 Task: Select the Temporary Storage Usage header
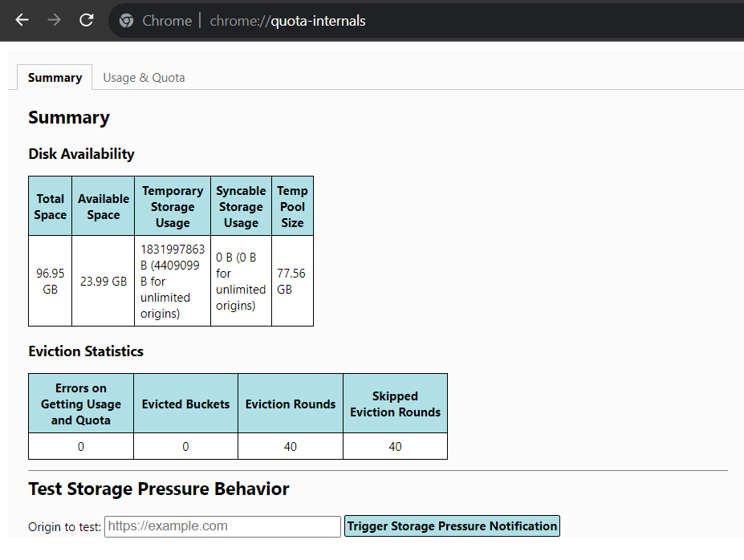point(173,206)
